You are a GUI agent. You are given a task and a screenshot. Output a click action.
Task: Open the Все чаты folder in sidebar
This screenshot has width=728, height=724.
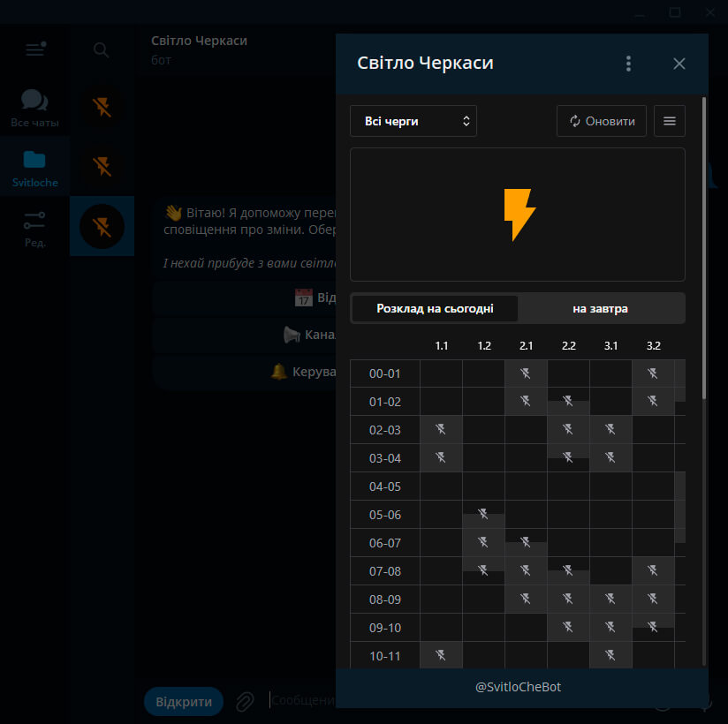coord(34,108)
